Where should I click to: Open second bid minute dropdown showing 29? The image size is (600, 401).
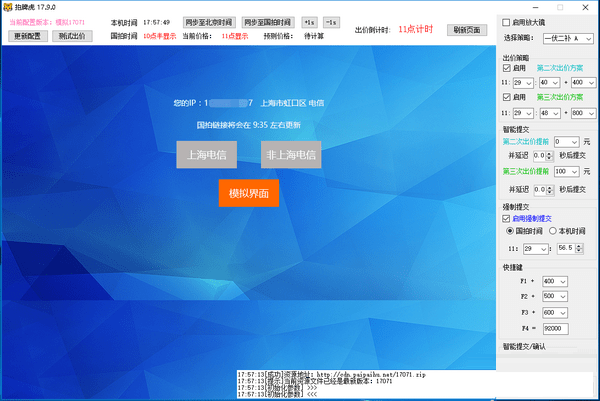[x=523, y=83]
